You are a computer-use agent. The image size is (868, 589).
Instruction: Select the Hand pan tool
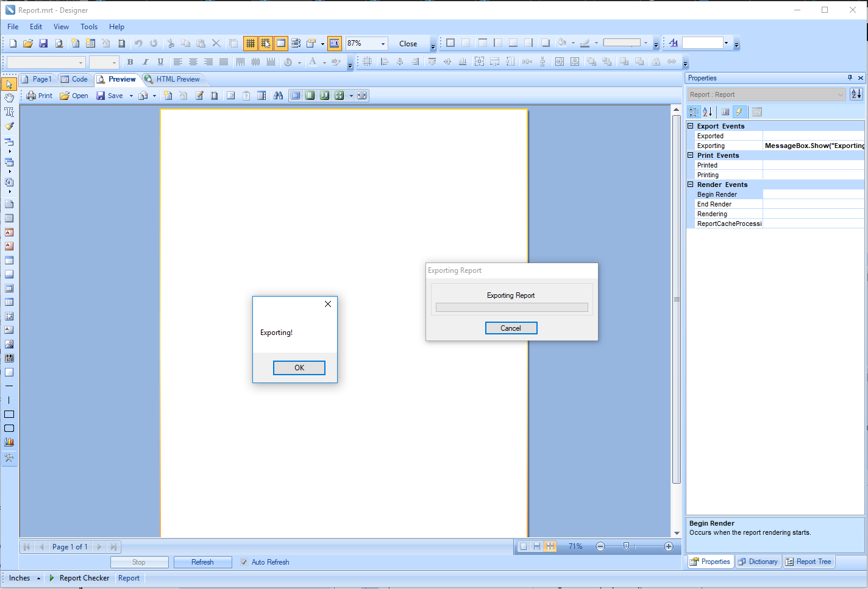pyautogui.click(x=9, y=98)
